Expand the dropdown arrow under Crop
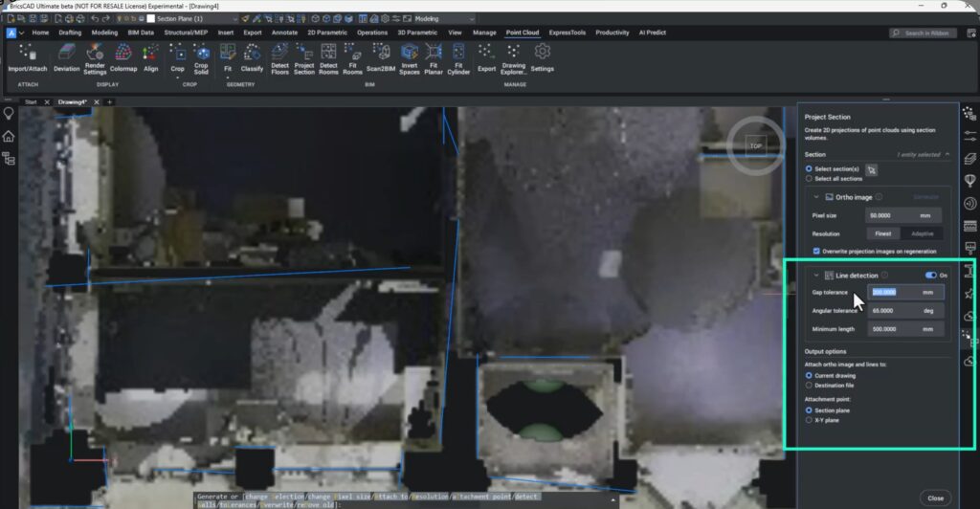This screenshot has height=509, width=980. coord(177,78)
